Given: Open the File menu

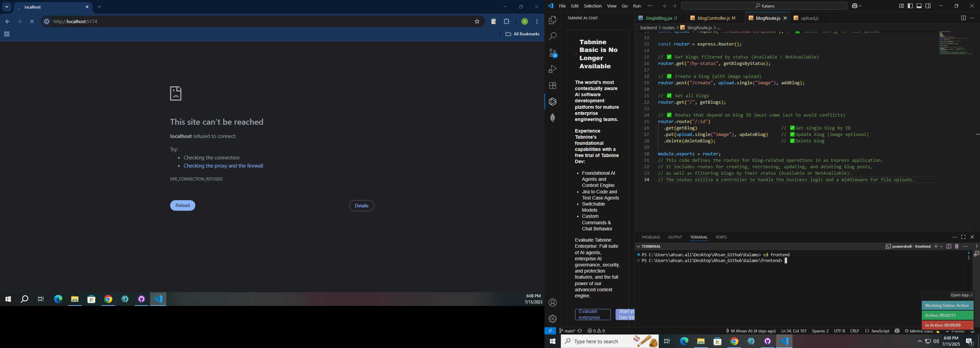Looking at the screenshot, I should tap(562, 6).
